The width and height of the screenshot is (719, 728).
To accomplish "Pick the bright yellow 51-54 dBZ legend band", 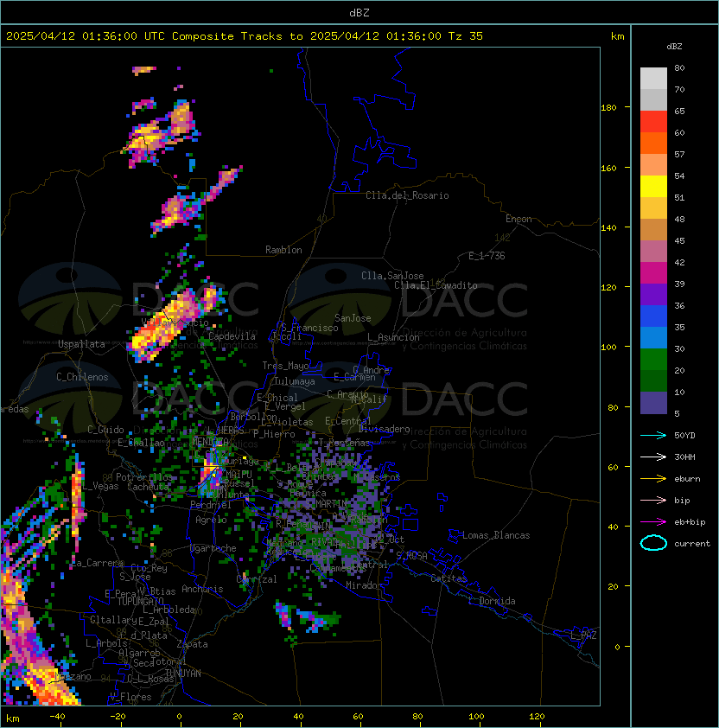I will [653, 187].
